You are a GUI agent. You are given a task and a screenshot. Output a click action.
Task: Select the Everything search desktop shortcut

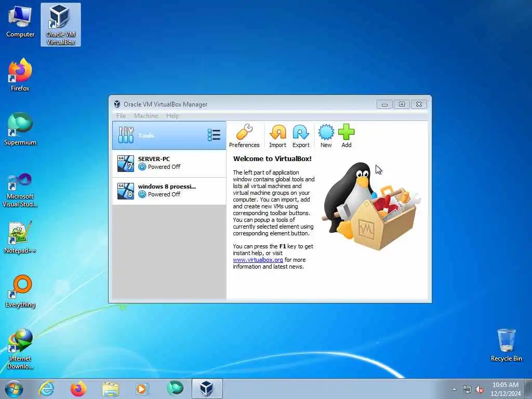click(20, 291)
